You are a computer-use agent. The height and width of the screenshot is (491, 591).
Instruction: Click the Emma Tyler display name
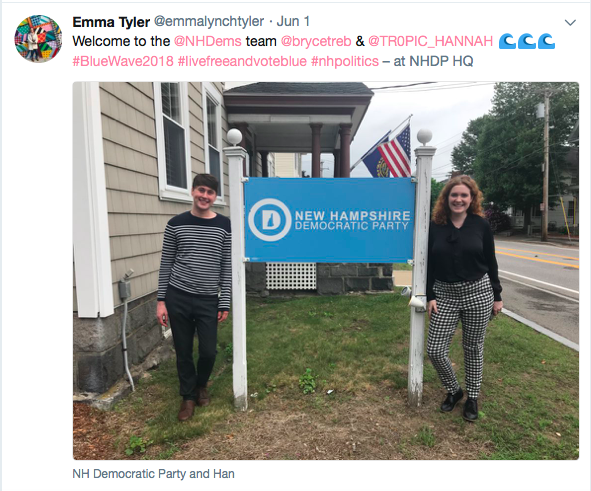(x=111, y=22)
